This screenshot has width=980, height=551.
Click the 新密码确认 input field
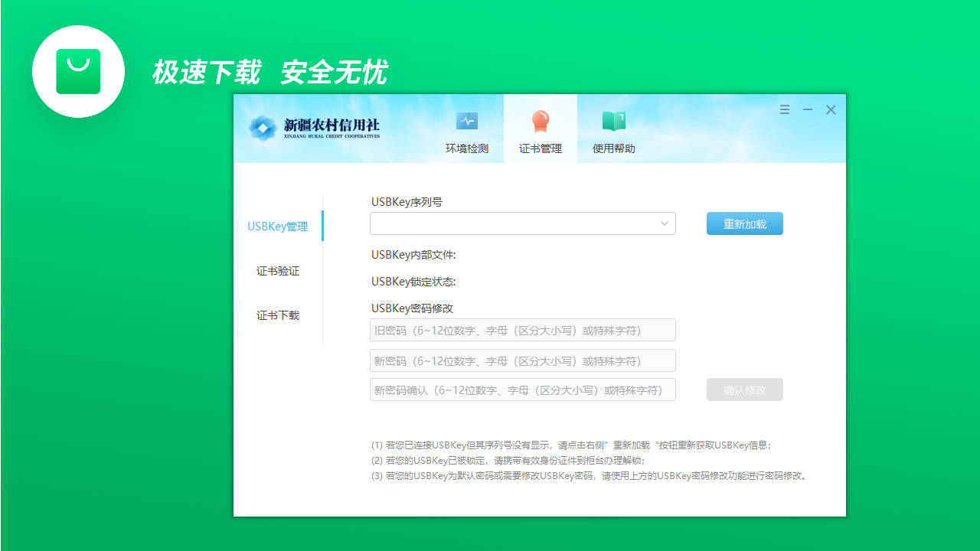(523, 390)
